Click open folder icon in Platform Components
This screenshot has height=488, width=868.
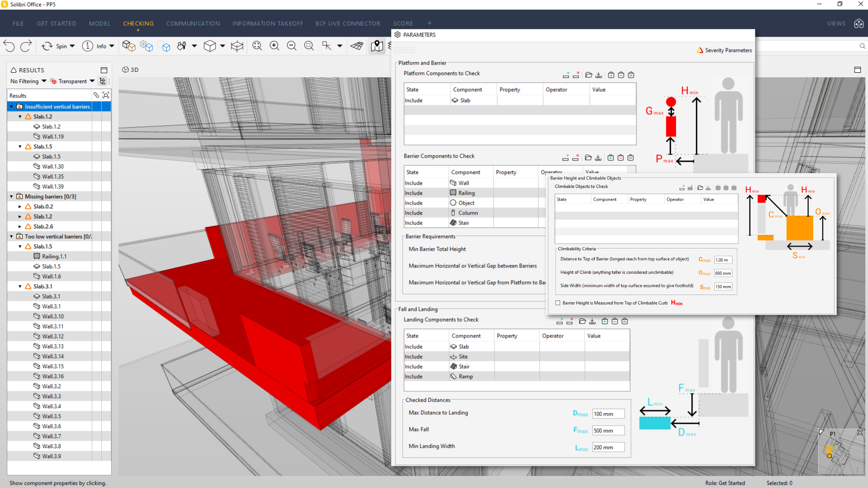[589, 75]
